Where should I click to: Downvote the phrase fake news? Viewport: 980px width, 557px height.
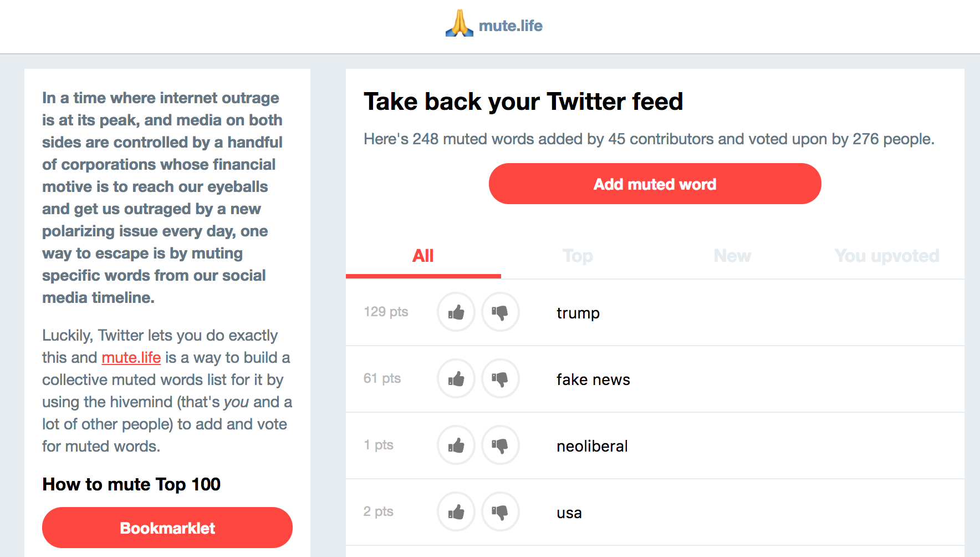pyautogui.click(x=501, y=379)
